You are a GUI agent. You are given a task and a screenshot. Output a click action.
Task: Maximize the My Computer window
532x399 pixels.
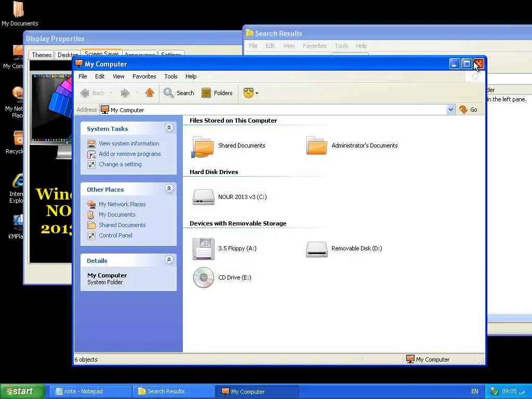tap(467, 64)
